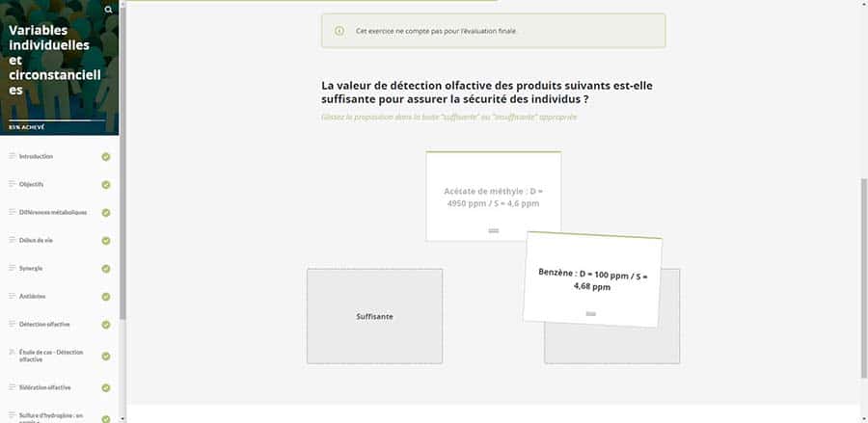
Task: Go to Étude de cas - Détection olfactive
Action: click(51, 356)
